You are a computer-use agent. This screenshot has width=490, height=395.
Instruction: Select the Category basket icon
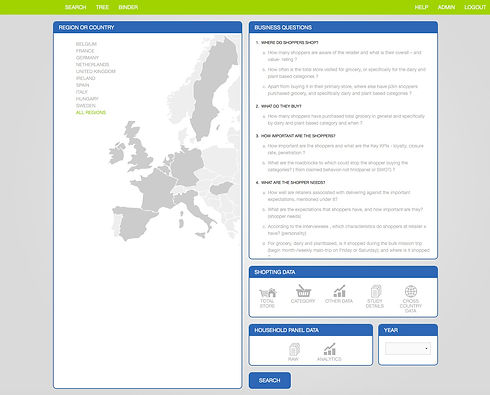303,291
